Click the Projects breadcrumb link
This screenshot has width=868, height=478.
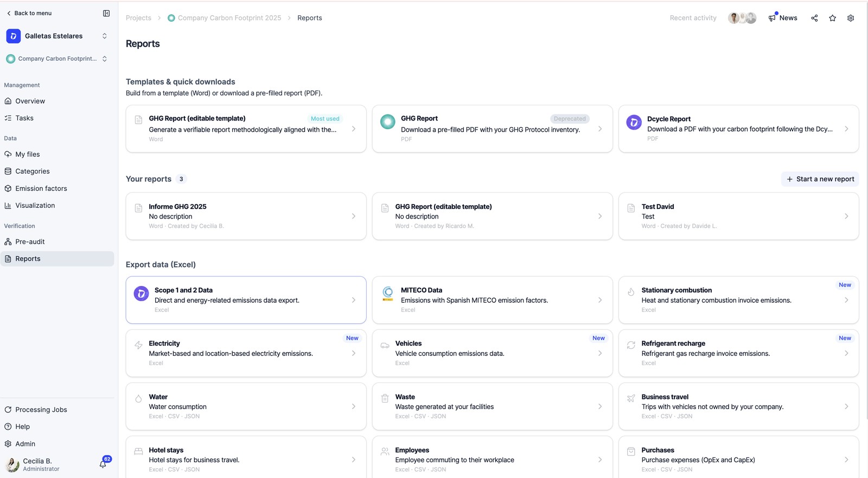(x=138, y=18)
